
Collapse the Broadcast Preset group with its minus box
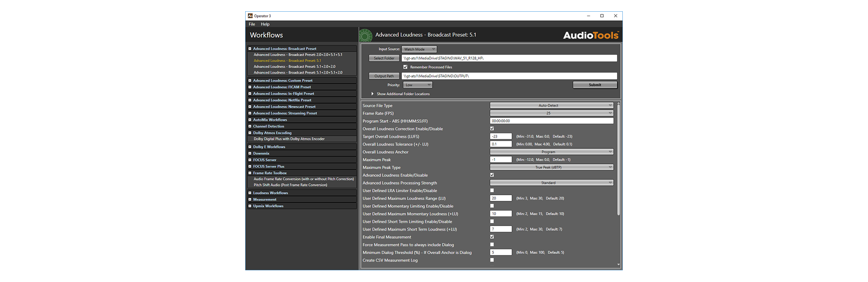coord(250,49)
